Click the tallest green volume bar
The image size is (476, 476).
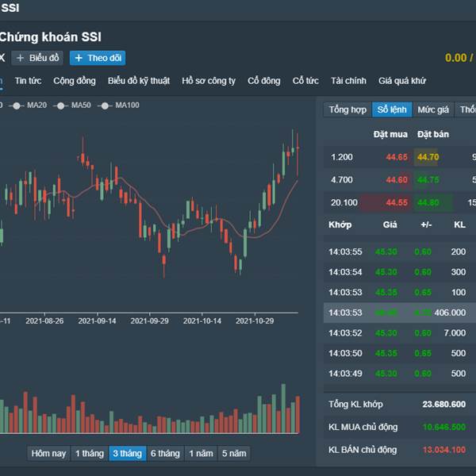coord(283,409)
